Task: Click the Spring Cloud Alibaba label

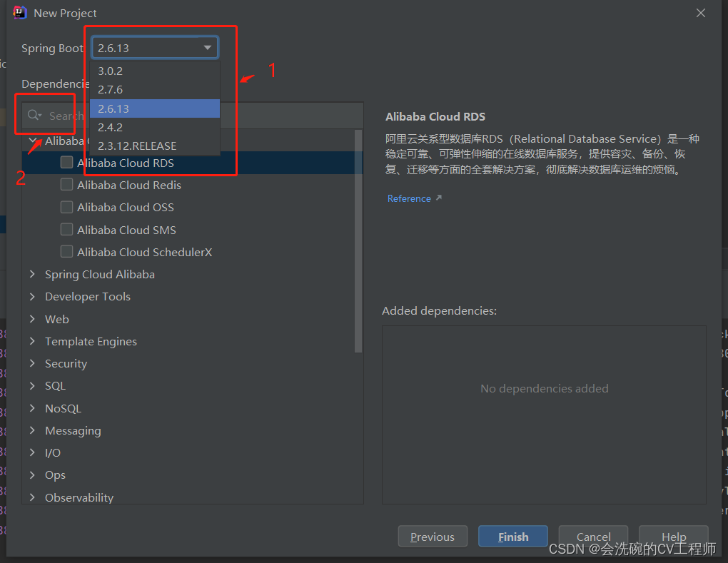Action: coord(100,274)
